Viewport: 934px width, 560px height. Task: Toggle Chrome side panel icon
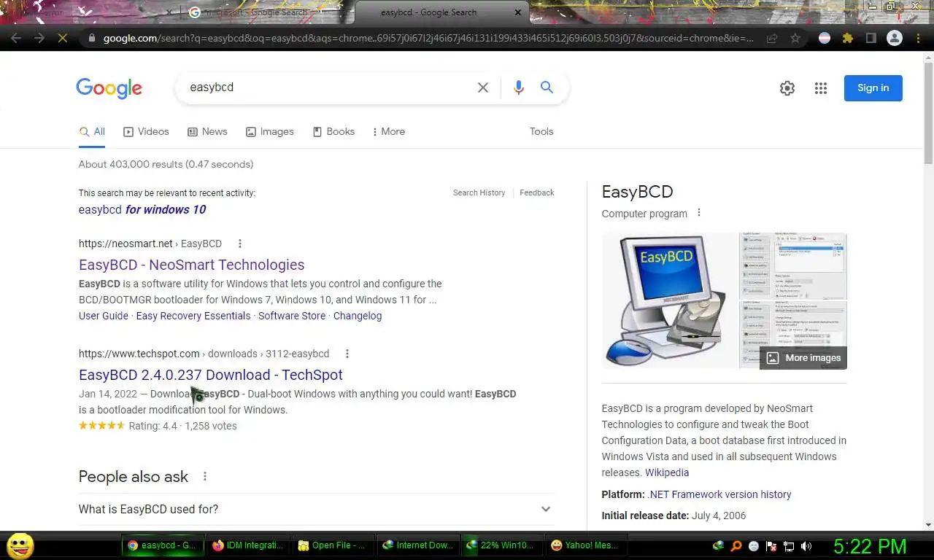click(871, 38)
